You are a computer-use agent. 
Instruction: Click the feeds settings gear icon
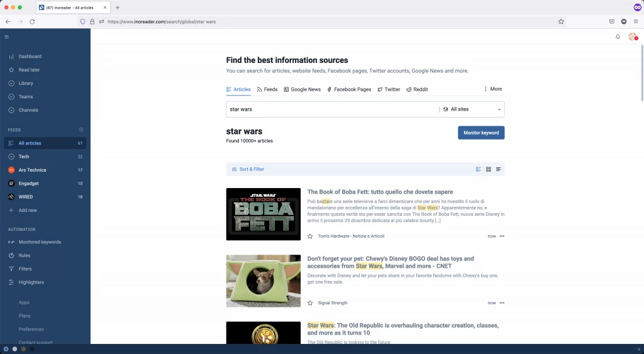81,130
